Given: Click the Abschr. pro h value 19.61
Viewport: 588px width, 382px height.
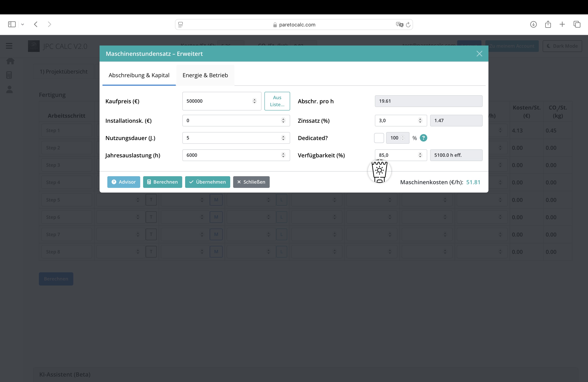Looking at the screenshot, I should click(429, 101).
